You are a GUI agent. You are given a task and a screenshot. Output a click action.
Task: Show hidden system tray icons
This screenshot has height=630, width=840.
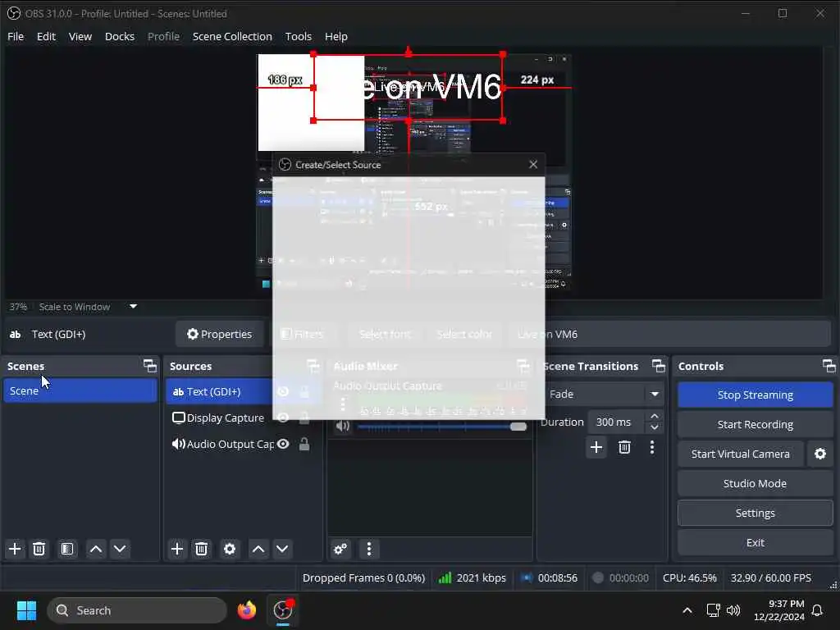point(687,610)
